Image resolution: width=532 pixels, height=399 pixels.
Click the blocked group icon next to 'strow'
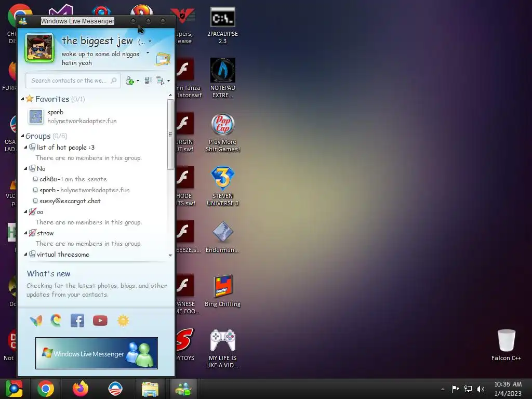pyautogui.click(x=32, y=233)
